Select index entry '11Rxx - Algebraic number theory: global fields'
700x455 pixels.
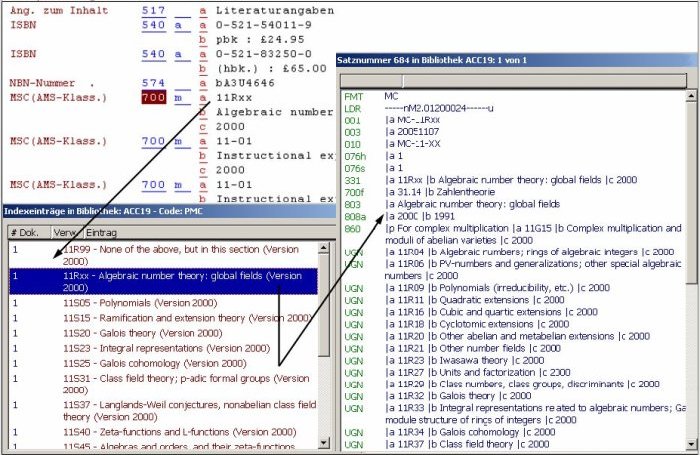(163, 282)
